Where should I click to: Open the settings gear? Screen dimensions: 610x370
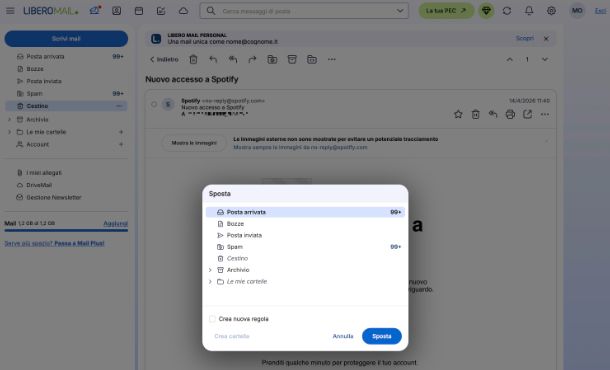[551, 11]
